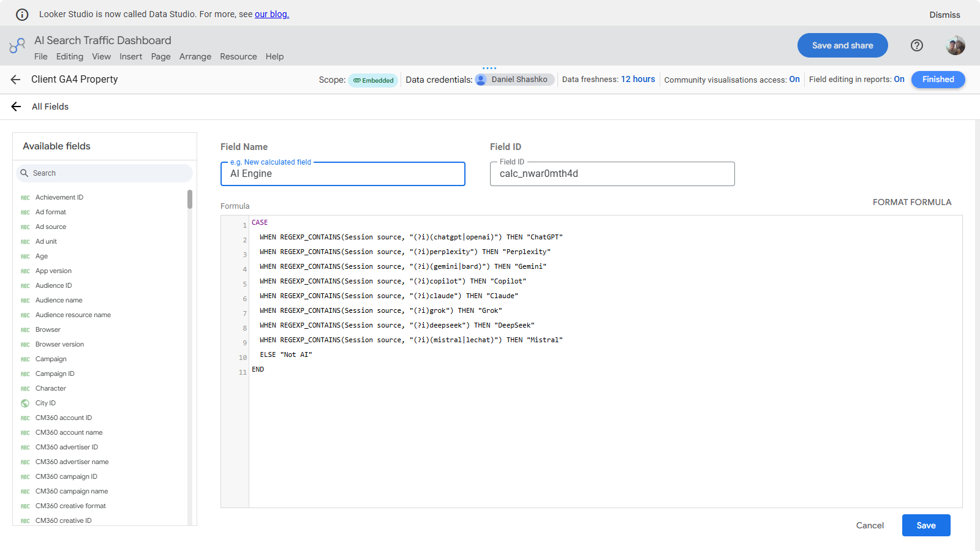The height and width of the screenshot is (551, 980).
Task: Click the Embedded scope badge
Action: click(374, 80)
